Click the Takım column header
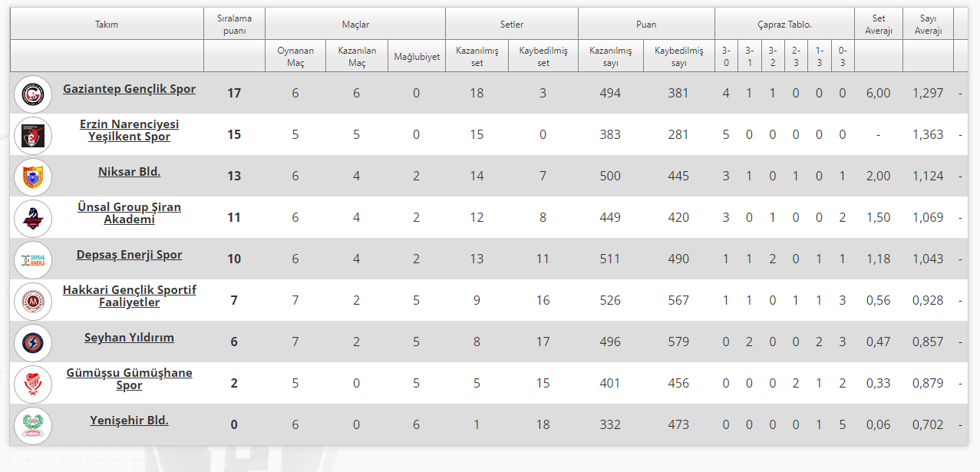The height and width of the screenshot is (472, 980). coord(107,25)
